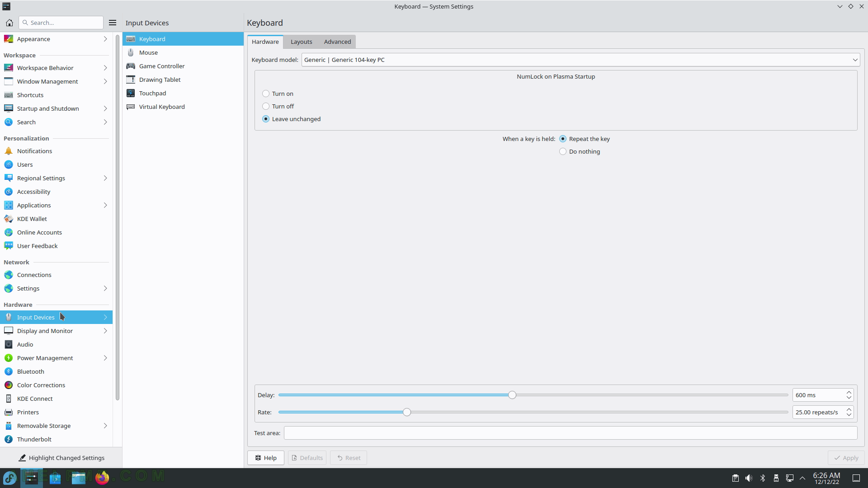Go to the System Settings home icon
The image size is (868, 488).
tap(9, 23)
